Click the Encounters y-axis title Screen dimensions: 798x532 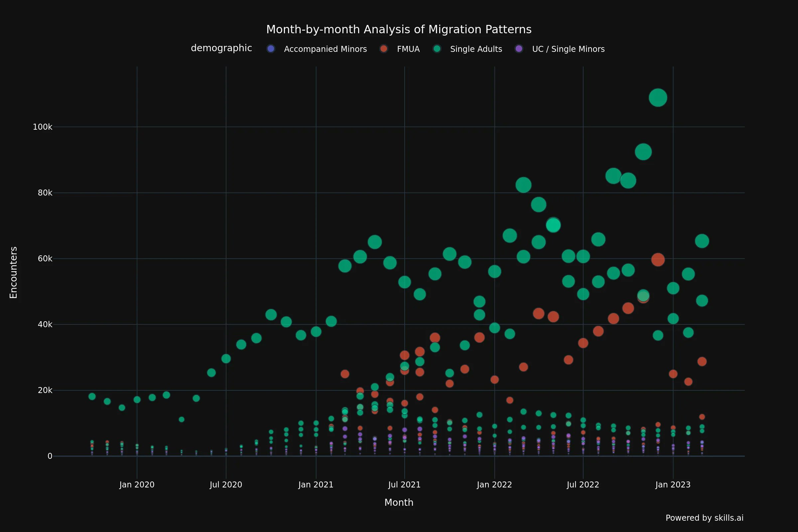[x=13, y=272]
